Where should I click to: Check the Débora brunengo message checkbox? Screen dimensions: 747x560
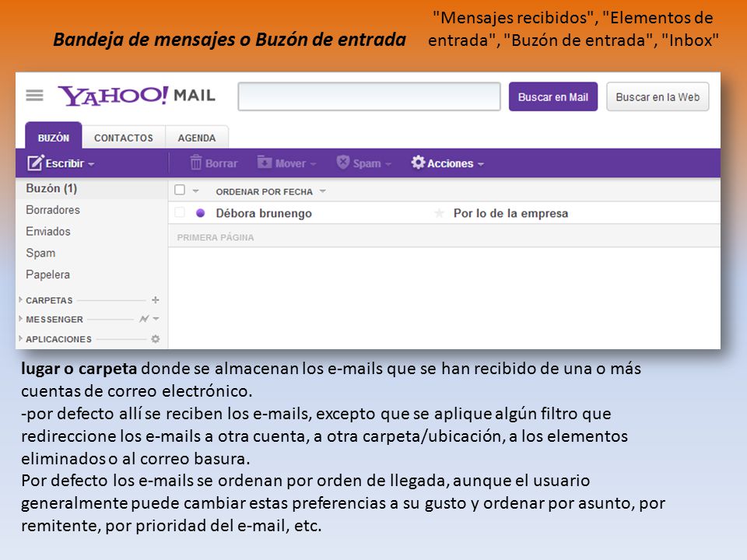click(x=180, y=212)
